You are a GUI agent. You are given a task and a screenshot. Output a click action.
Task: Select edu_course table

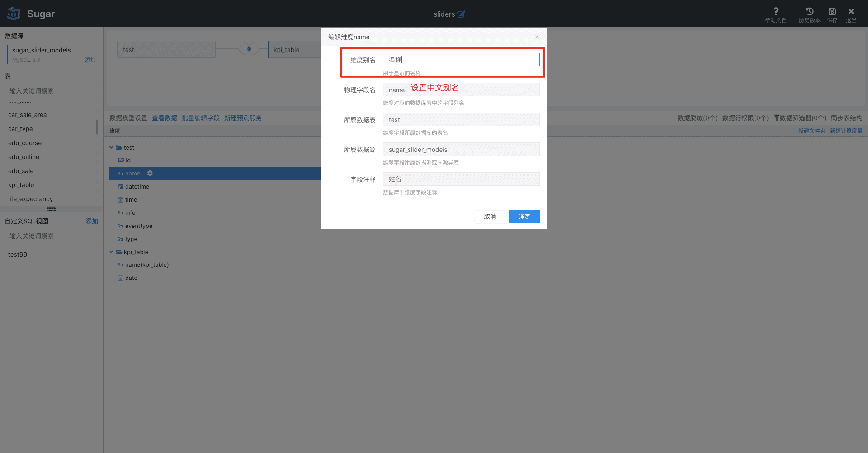[x=25, y=143]
